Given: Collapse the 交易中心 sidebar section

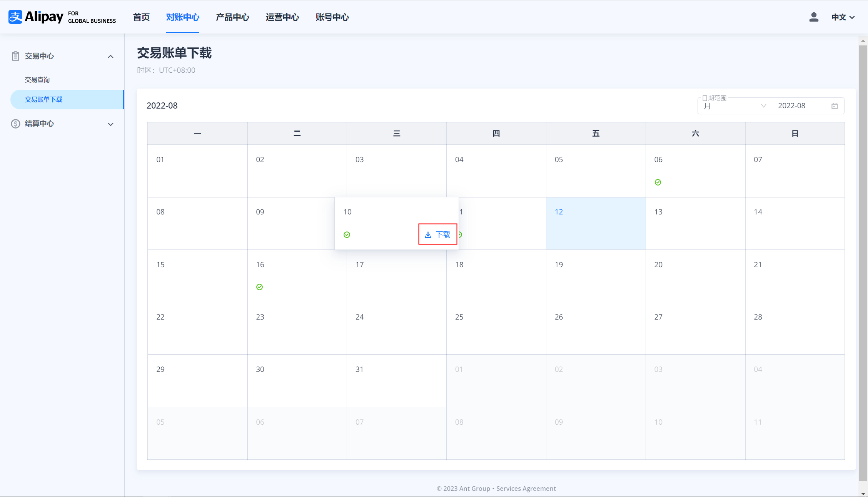Looking at the screenshot, I should (110, 57).
